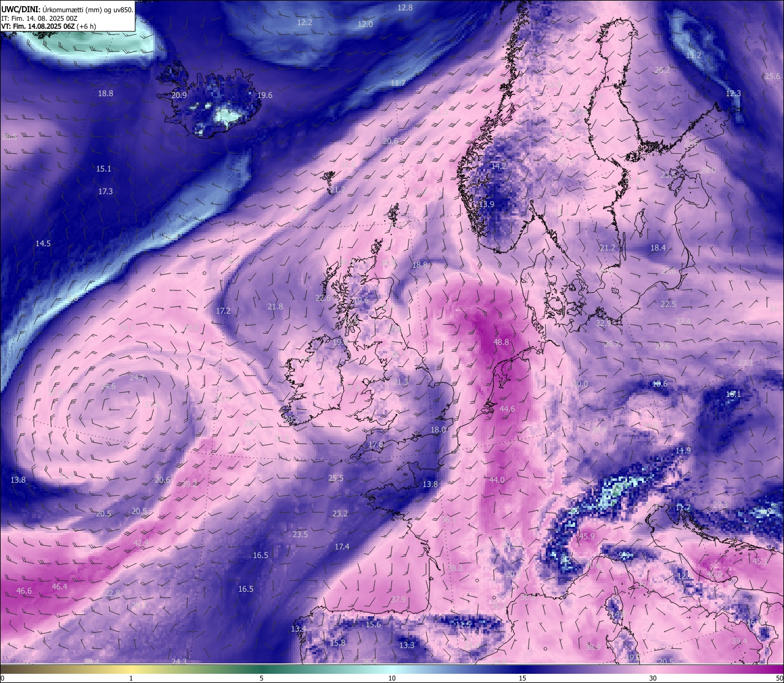Click the 15.8 value label
Screen dimensions: 784x683
(337, 643)
